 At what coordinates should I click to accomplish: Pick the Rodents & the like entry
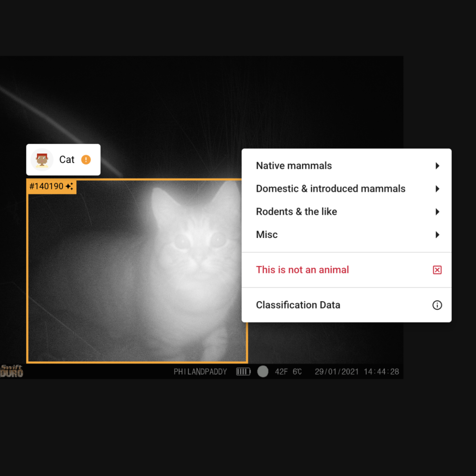296,212
